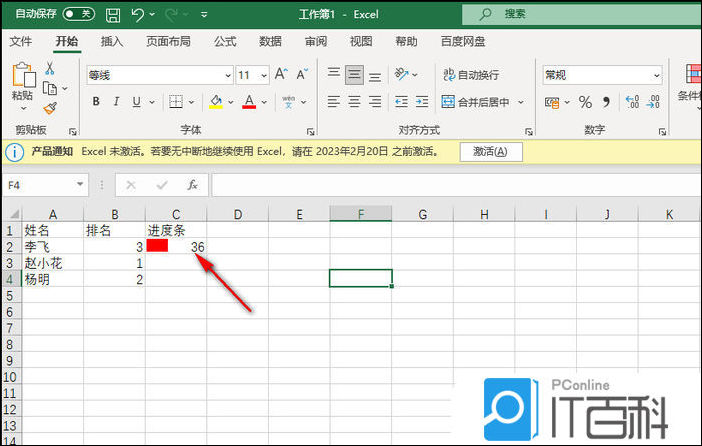Open alignment group dialog launcher
The image size is (702, 446).
coord(529,132)
